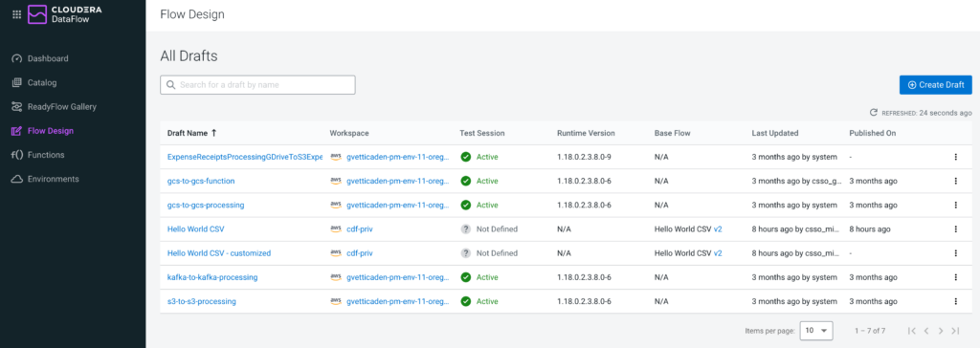
Task: Focus the draft name search field
Action: pos(257,85)
